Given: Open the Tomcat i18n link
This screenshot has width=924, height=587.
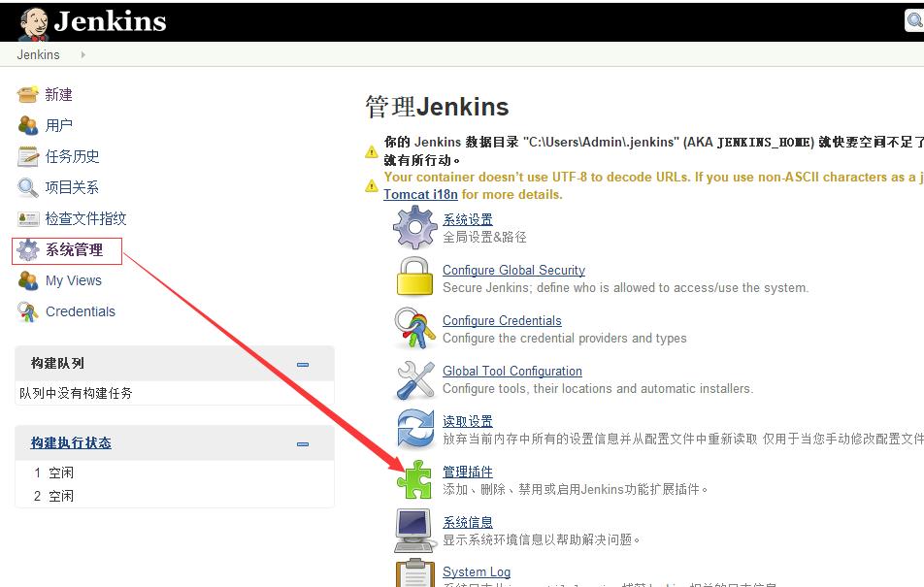Looking at the screenshot, I should coord(421,194).
